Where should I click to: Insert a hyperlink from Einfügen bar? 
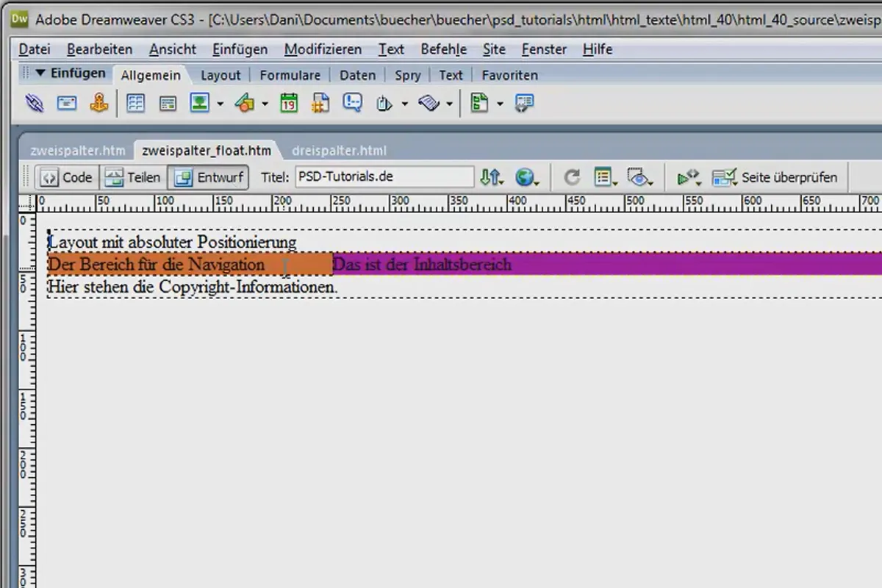pyautogui.click(x=35, y=104)
